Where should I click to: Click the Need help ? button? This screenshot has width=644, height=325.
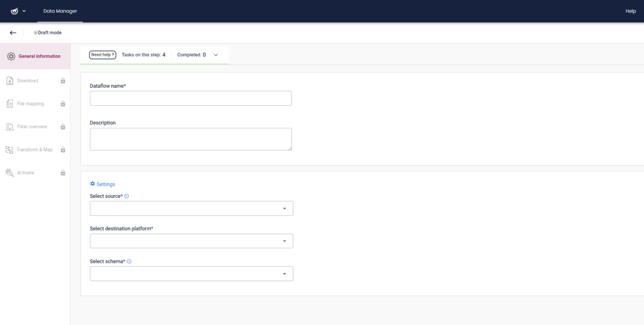103,55
